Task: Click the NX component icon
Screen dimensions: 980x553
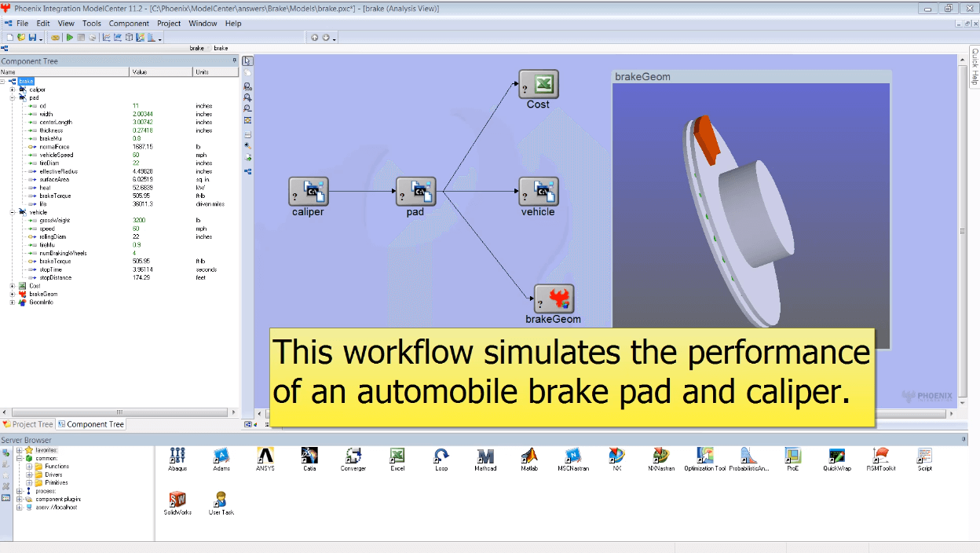Action: coord(616,456)
